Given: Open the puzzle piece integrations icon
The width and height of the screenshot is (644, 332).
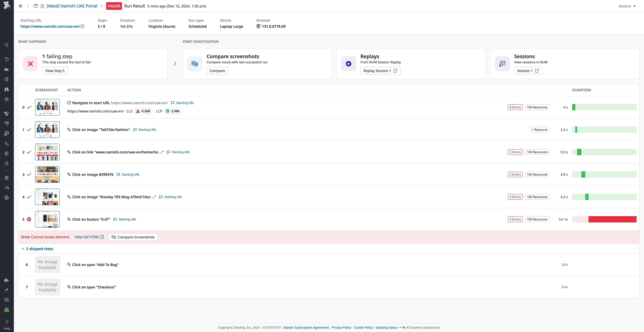Looking at the screenshot, I should [x=7, y=280].
